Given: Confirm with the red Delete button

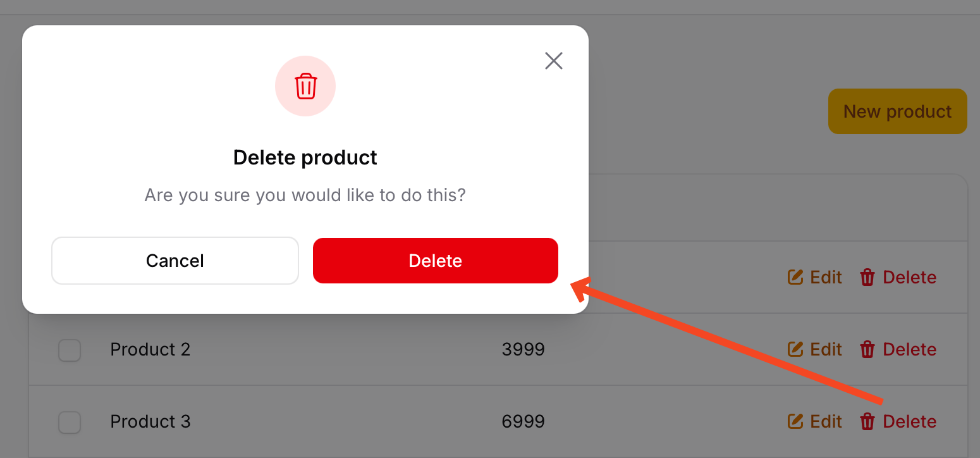Looking at the screenshot, I should [436, 261].
